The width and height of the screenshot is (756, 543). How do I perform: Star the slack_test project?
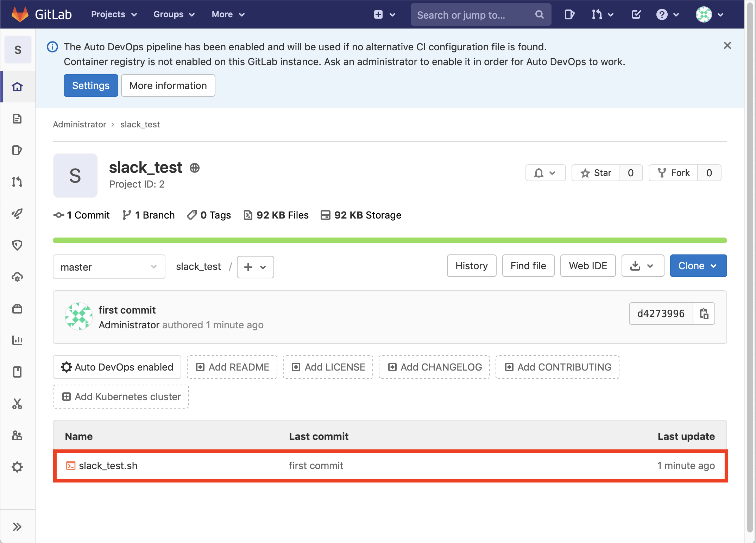click(596, 173)
